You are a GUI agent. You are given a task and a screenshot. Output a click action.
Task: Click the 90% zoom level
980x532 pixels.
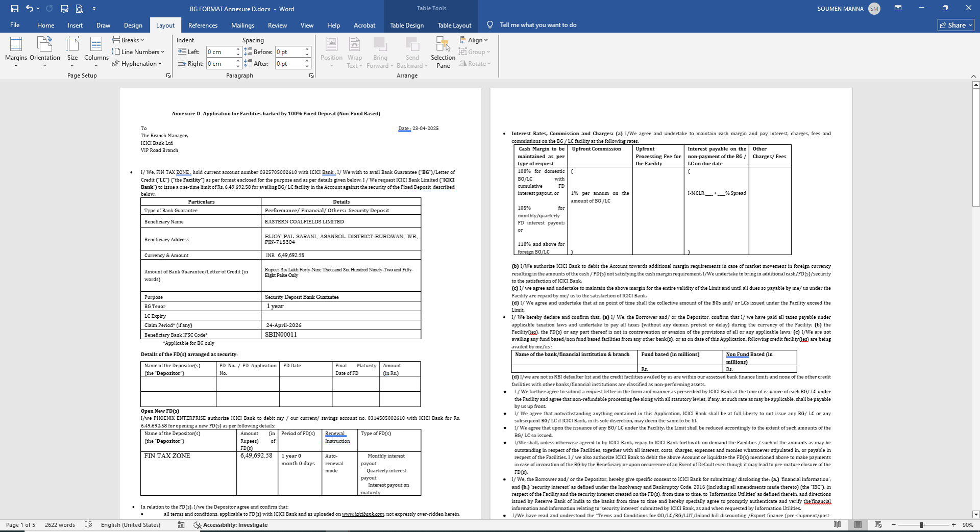pos(968,525)
